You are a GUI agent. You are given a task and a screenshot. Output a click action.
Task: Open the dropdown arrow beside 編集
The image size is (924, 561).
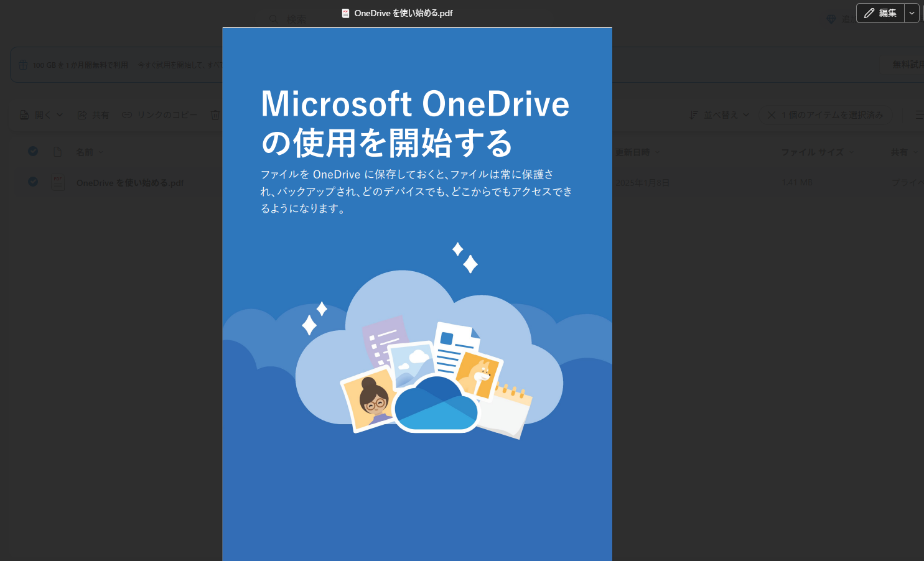click(x=912, y=13)
